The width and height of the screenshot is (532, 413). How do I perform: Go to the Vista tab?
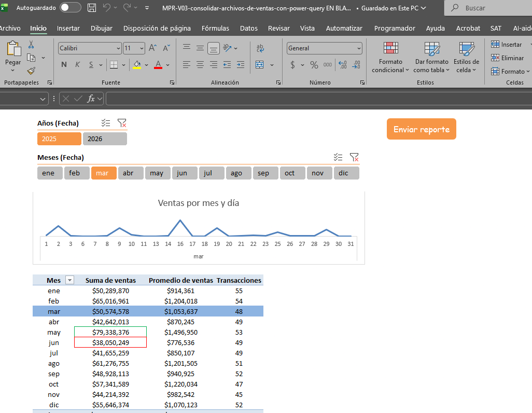(x=307, y=28)
